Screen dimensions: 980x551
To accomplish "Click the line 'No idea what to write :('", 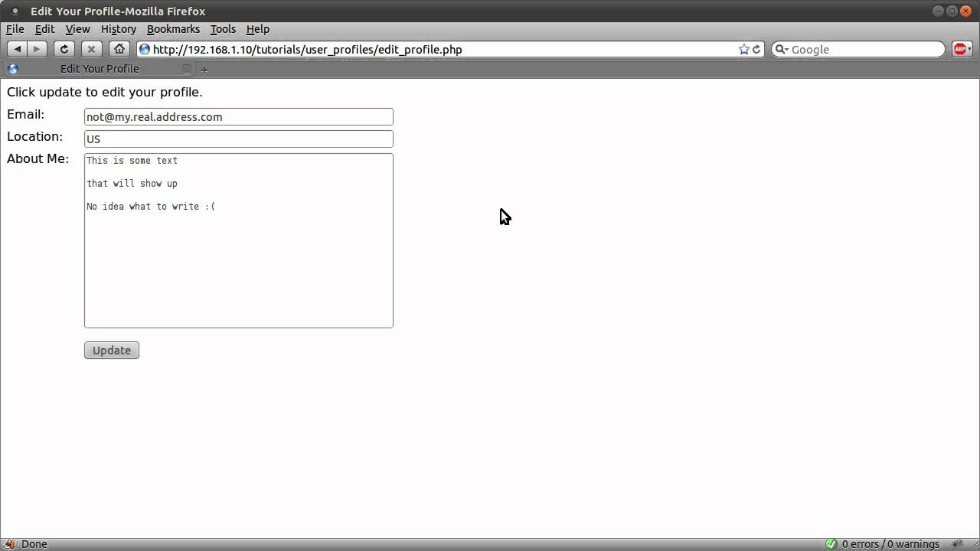I will point(151,207).
